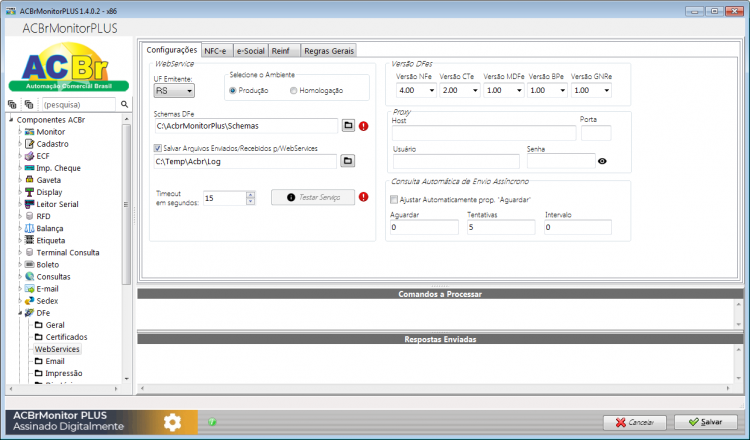The height and width of the screenshot is (440, 750).
Task: Open UF Emitente dropdown
Action: pos(174,91)
